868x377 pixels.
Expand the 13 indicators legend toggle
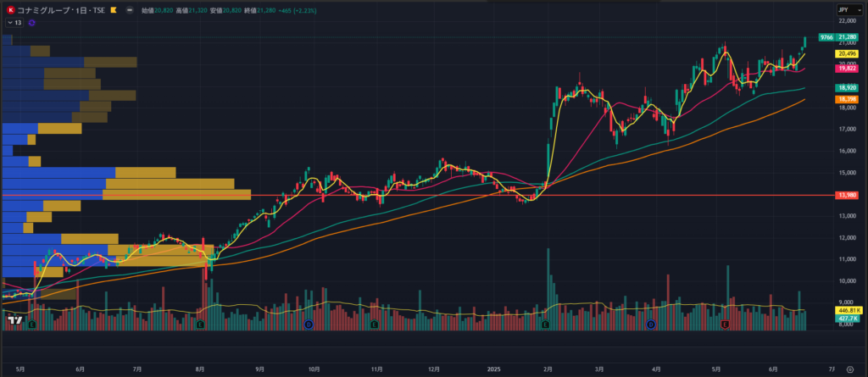coord(14,23)
